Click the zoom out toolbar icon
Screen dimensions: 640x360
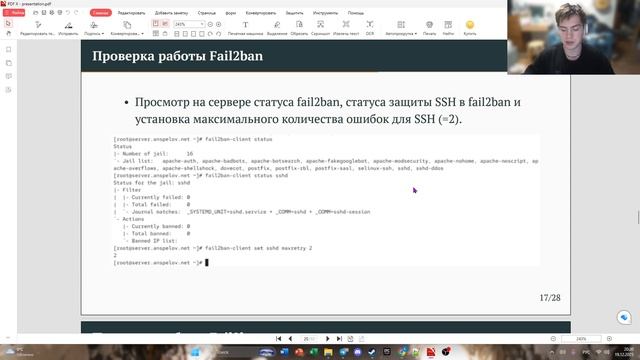tap(210, 24)
